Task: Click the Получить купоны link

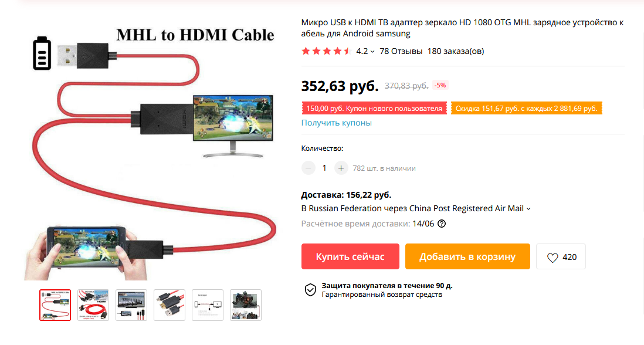Action: coord(337,123)
